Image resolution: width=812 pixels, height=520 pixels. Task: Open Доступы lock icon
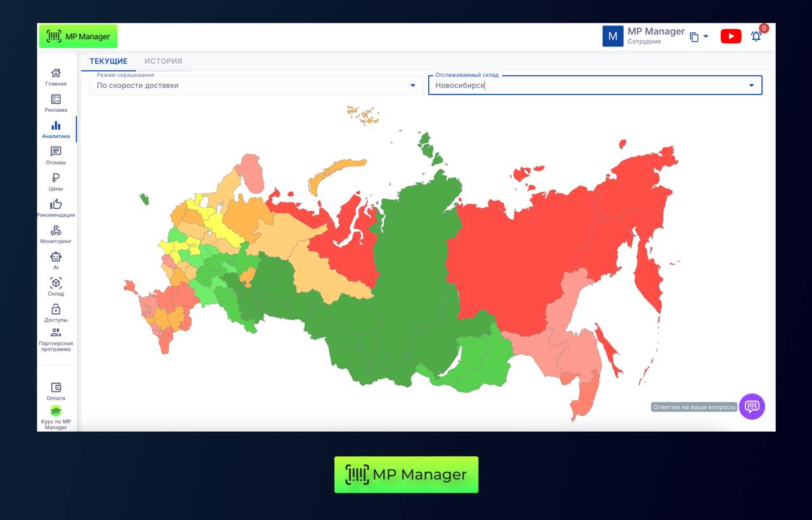click(56, 310)
